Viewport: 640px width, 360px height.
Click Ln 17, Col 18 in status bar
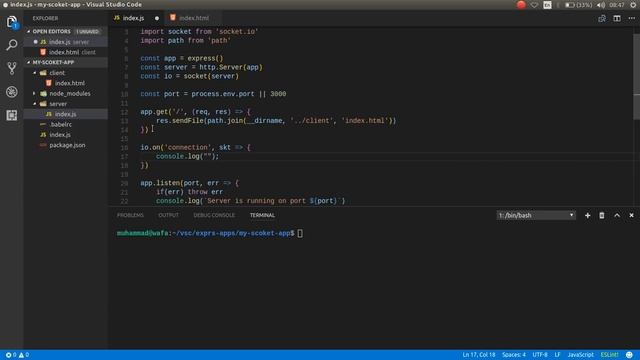point(479,355)
